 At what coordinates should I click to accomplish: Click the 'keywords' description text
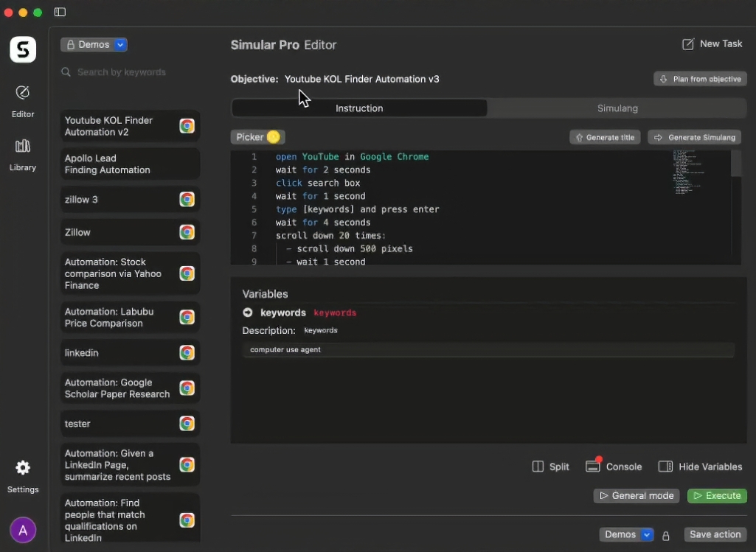[x=321, y=330]
